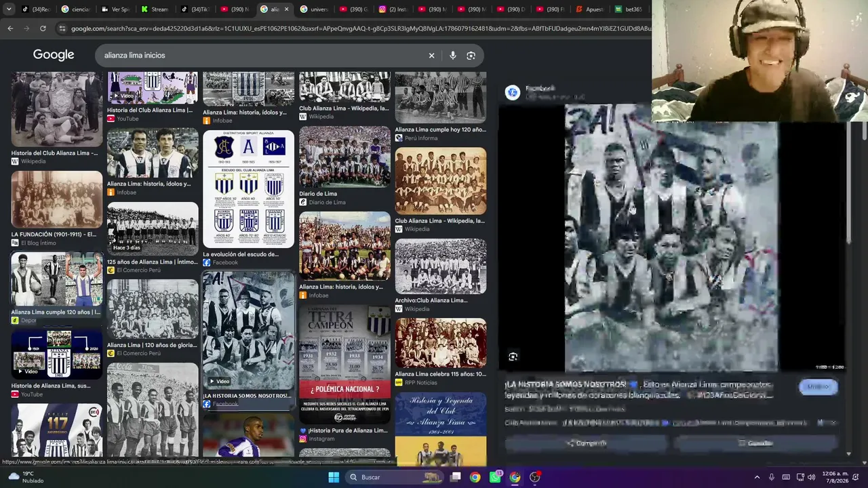
Task: Open 'Historia de Alianza Lima' YouTube video result
Action: coord(57,354)
